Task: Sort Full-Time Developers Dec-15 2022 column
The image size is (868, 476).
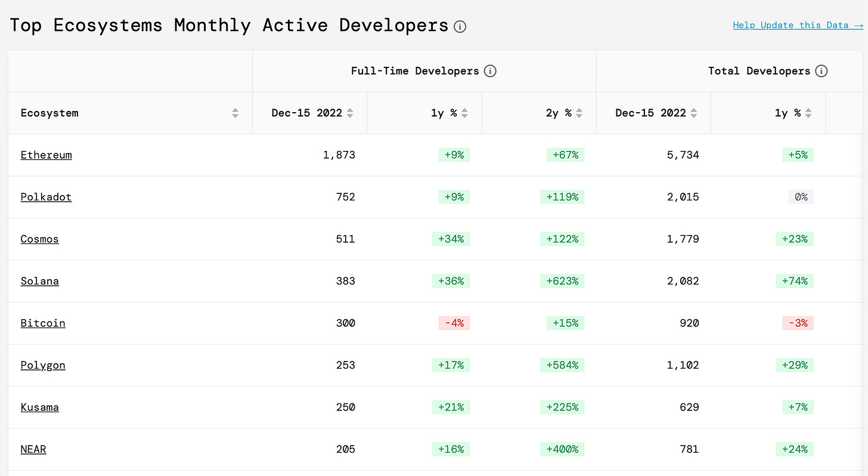Action: click(350, 113)
